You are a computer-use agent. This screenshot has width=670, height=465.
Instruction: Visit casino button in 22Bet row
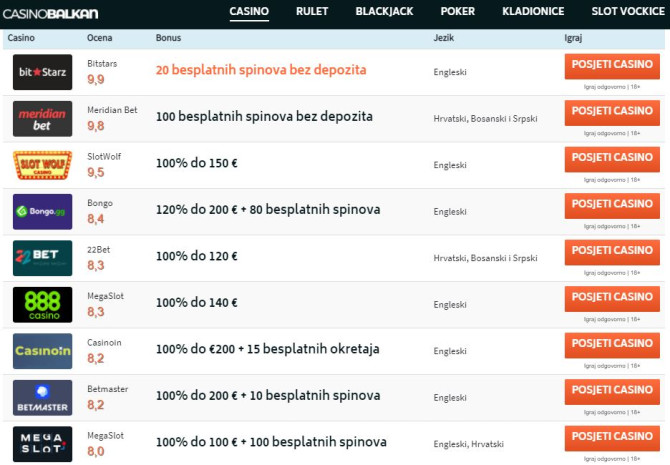point(612,253)
